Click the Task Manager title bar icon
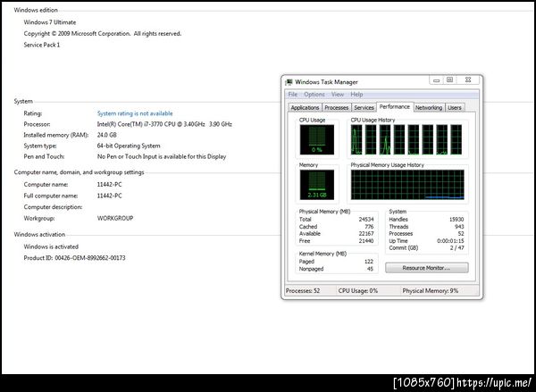 (289, 82)
